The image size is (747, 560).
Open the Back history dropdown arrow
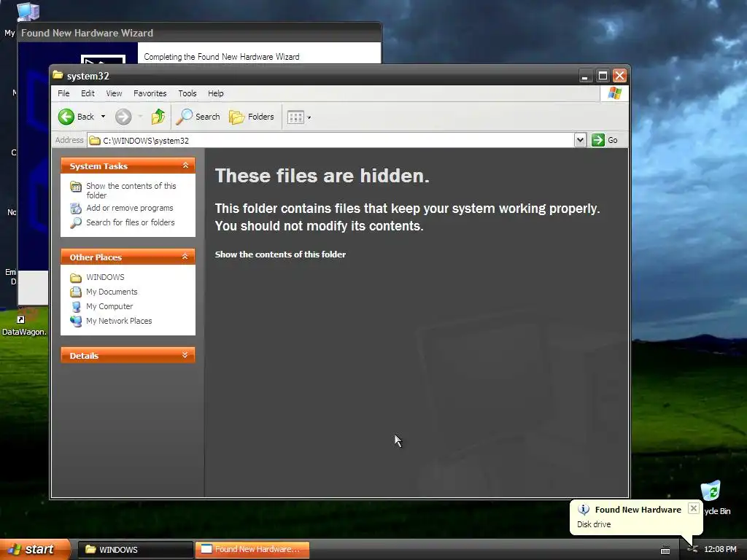tap(103, 117)
